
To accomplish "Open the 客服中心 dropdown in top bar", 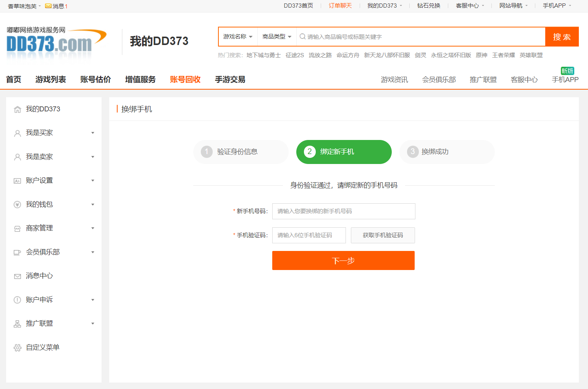I will click(x=470, y=6).
